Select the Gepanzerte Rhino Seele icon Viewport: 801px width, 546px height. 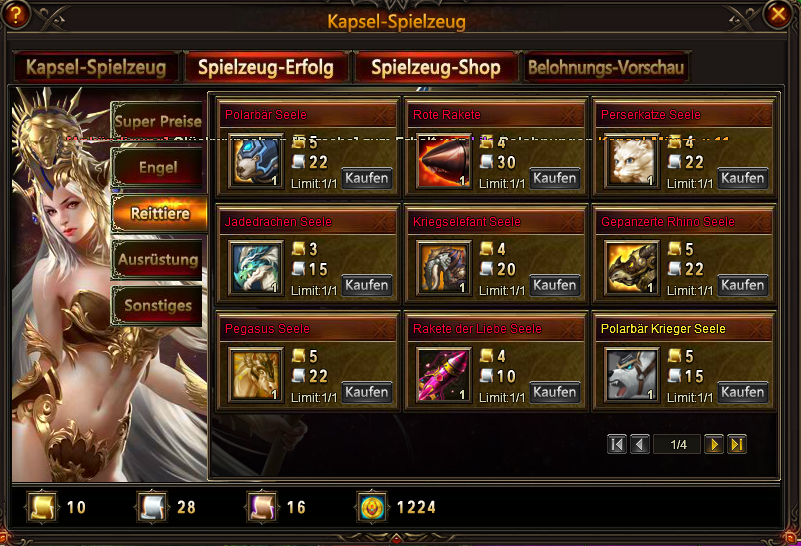tap(632, 269)
